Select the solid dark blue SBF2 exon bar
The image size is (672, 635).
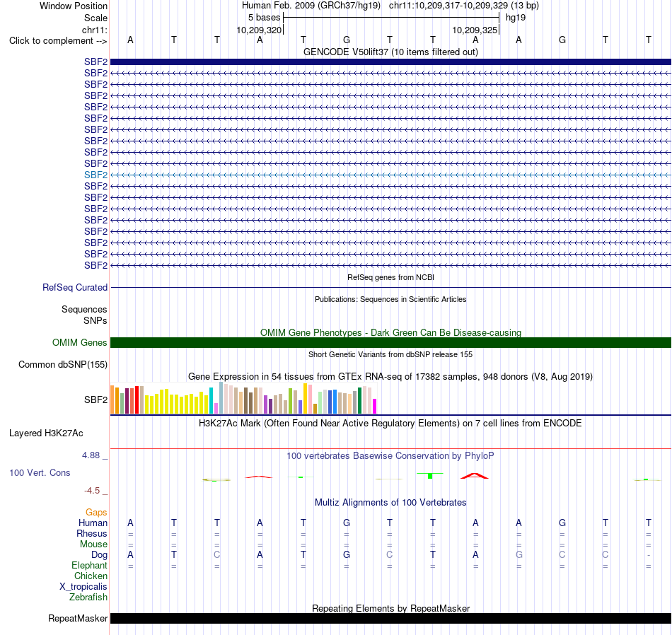pyautogui.click(x=390, y=62)
